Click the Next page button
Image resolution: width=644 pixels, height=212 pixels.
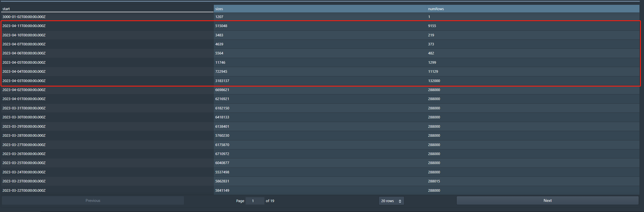[547, 200]
